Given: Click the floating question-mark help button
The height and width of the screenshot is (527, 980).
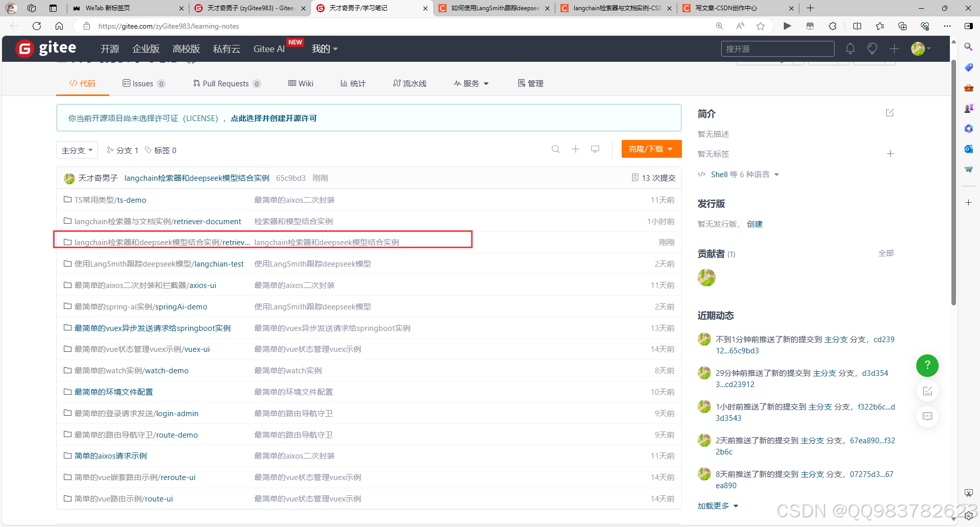Looking at the screenshot, I should tap(927, 366).
